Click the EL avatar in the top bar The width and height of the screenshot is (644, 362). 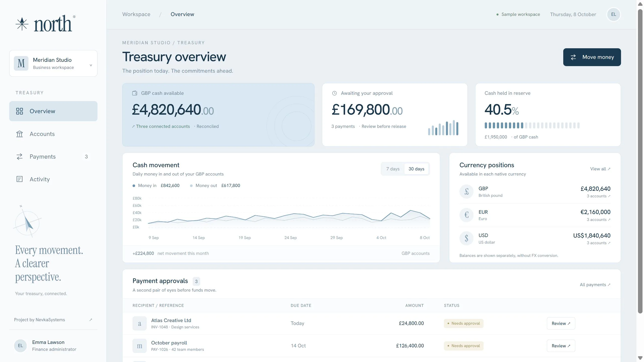[x=614, y=14]
